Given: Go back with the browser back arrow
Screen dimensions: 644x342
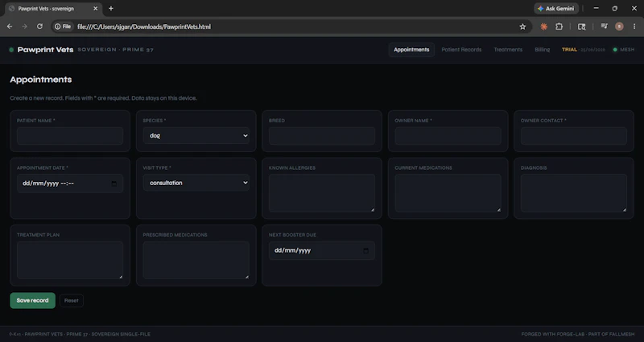Looking at the screenshot, I should [10, 27].
